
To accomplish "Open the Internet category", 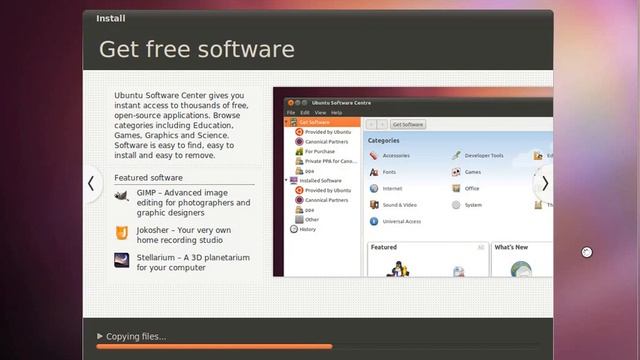I will click(x=386, y=189).
